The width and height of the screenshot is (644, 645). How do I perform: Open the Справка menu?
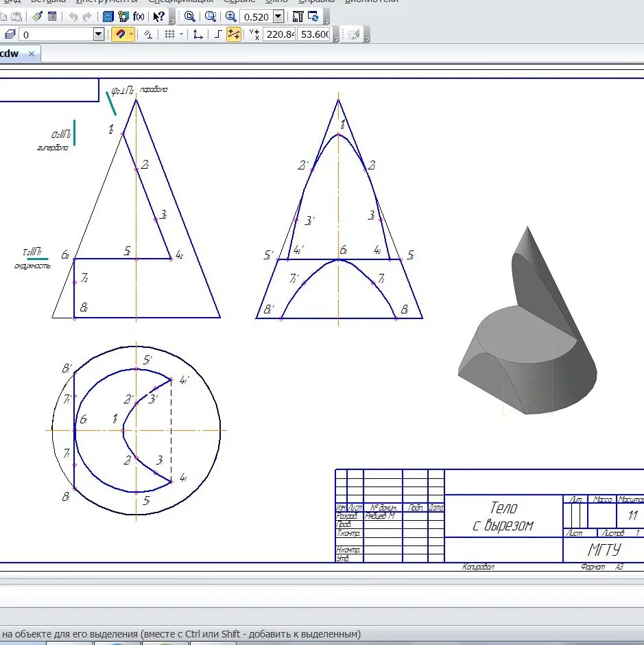316,1
